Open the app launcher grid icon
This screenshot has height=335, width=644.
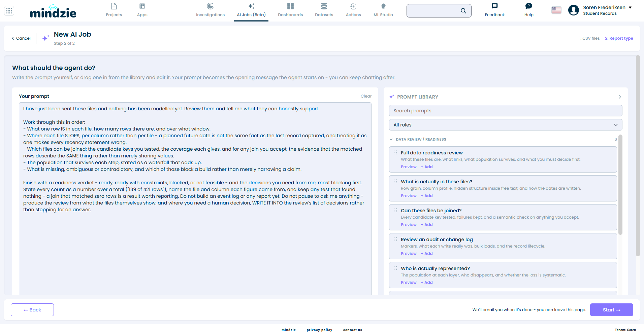(x=9, y=11)
